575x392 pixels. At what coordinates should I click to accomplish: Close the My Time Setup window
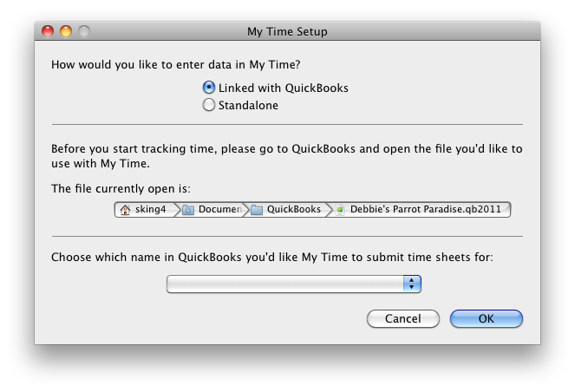pos(48,31)
